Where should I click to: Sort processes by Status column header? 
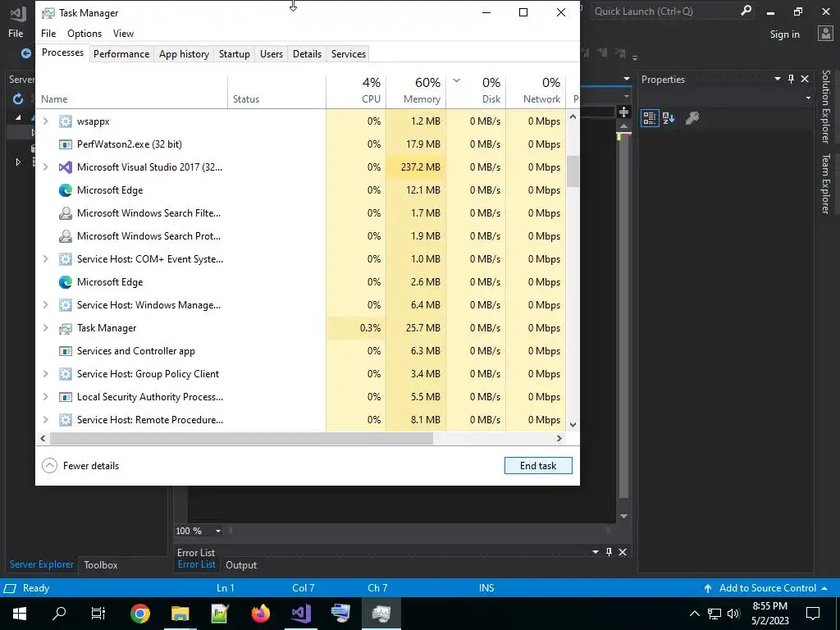(276, 90)
